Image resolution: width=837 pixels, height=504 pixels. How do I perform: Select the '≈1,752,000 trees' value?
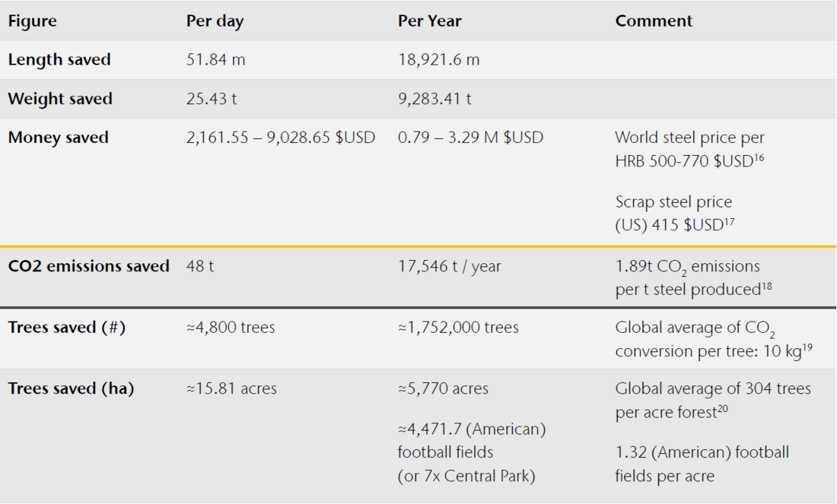(x=458, y=328)
